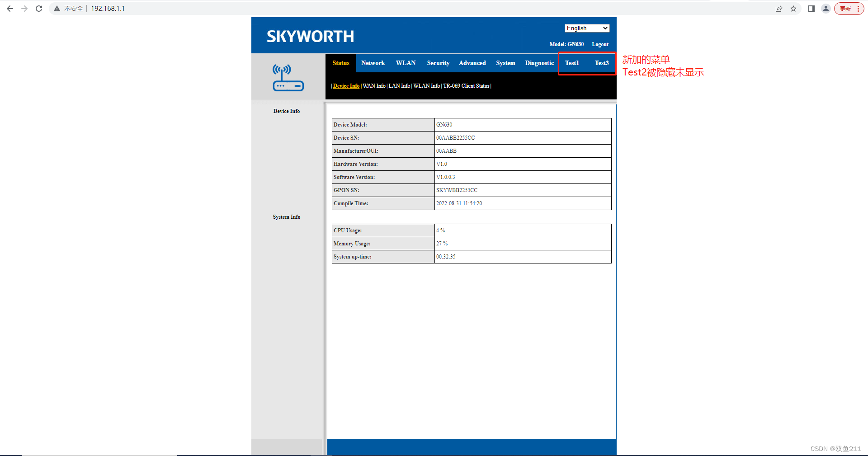Screen dimensions: 868x456
Task: Click the System up-time: label
Action: pos(353,257)
